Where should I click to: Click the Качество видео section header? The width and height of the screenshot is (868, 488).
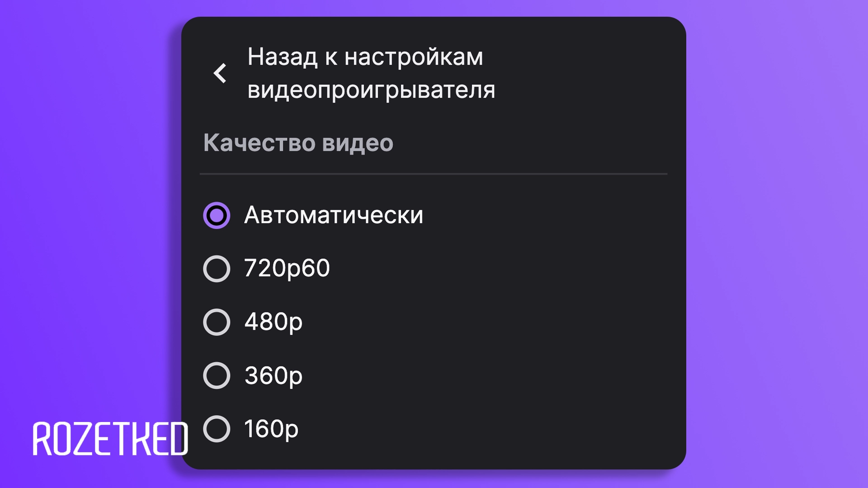[299, 143]
